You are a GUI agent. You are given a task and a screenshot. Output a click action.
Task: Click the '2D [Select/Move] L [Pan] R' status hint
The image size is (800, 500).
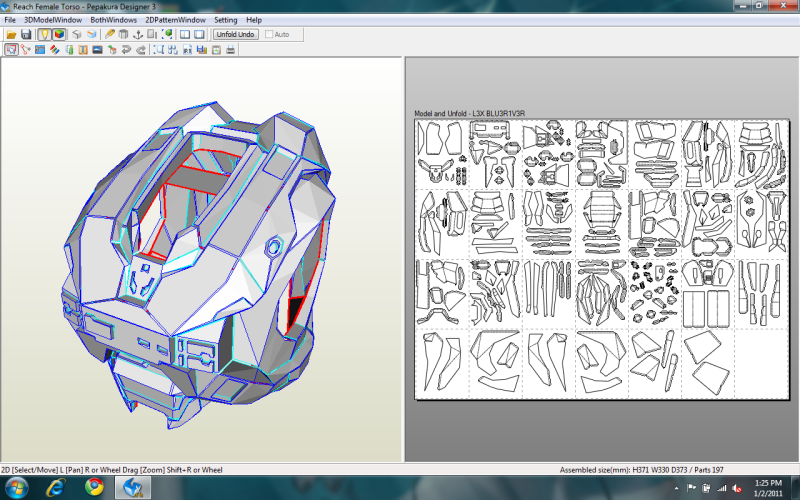(112, 470)
